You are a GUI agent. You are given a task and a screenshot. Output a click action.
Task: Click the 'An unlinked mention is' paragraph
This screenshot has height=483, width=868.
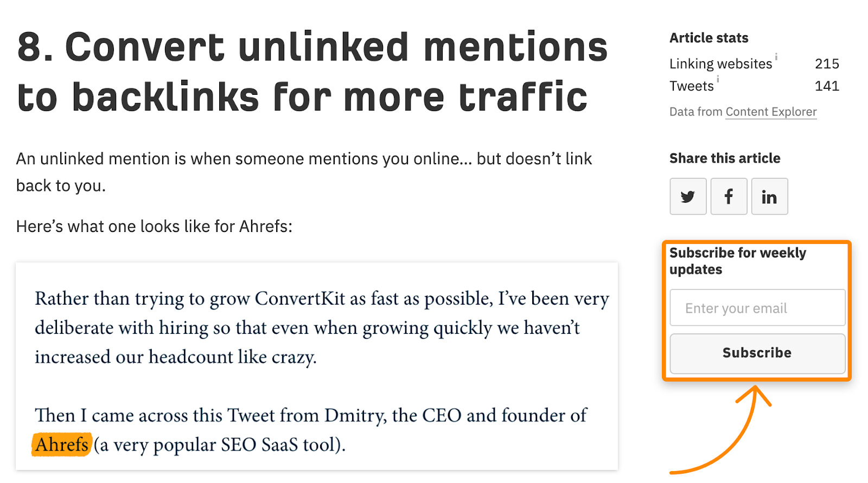click(x=304, y=172)
